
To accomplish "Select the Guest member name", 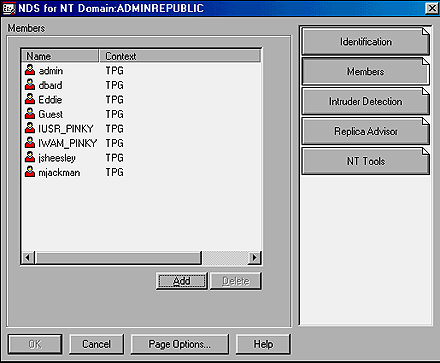I will (x=51, y=114).
